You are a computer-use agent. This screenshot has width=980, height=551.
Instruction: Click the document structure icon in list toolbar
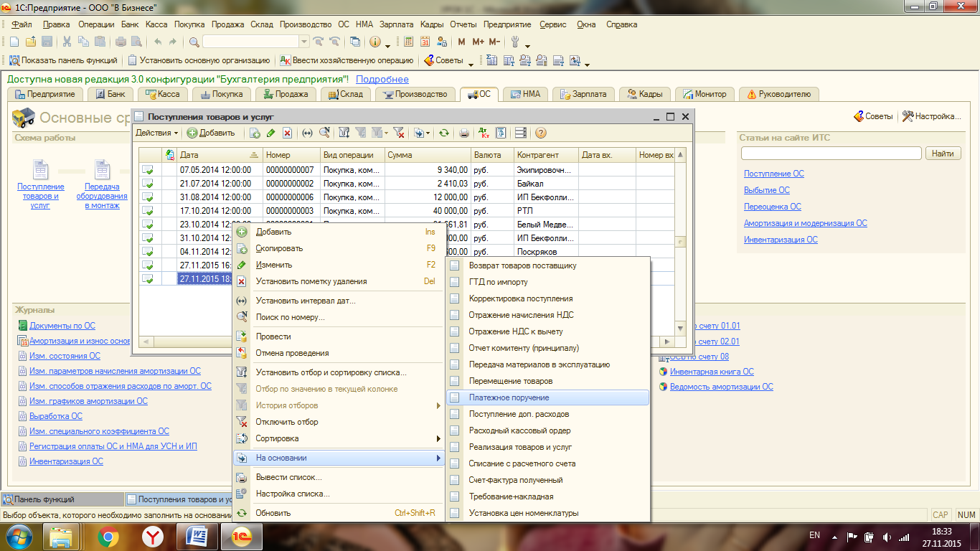[501, 133]
